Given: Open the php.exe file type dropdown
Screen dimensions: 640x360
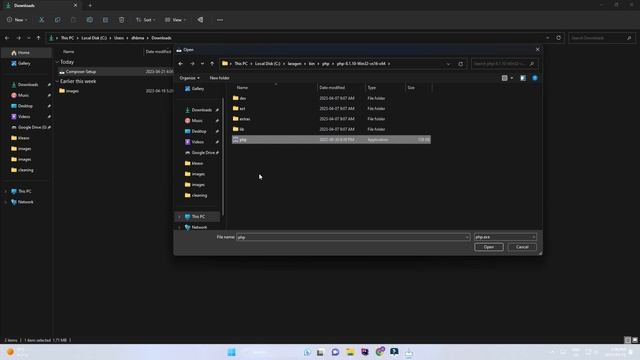Looking at the screenshot, I should pos(505,237).
